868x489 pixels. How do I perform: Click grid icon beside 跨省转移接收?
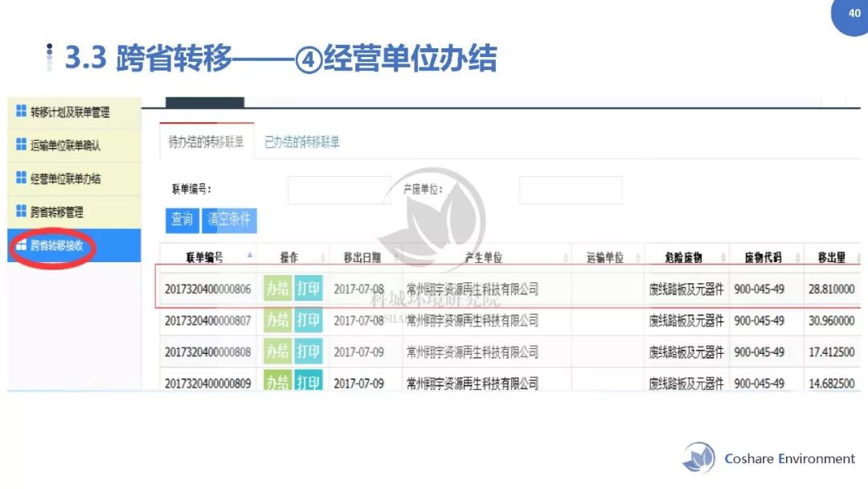pos(21,246)
